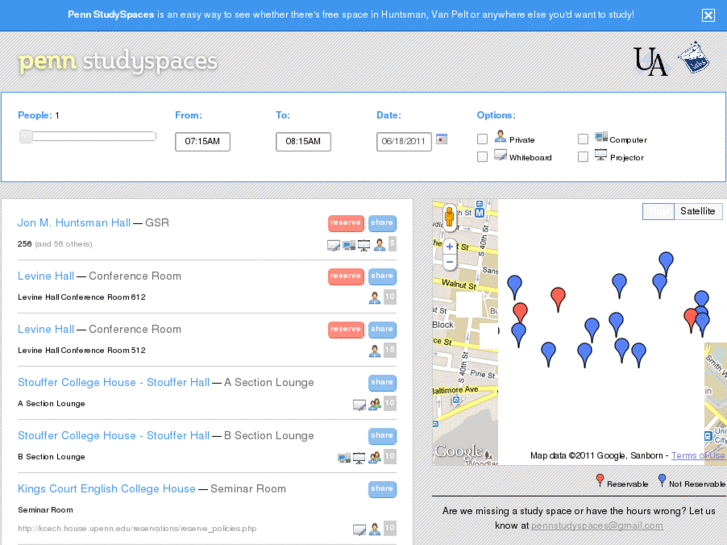Open the date picker calendar icon

(x=442, y=139)
